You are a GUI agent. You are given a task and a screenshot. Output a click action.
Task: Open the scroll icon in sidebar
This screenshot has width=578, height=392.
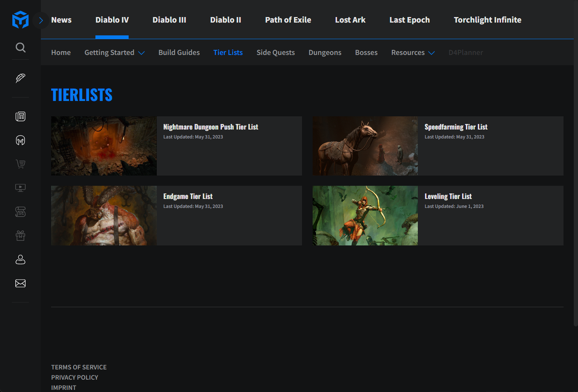[x=20, y=212]
